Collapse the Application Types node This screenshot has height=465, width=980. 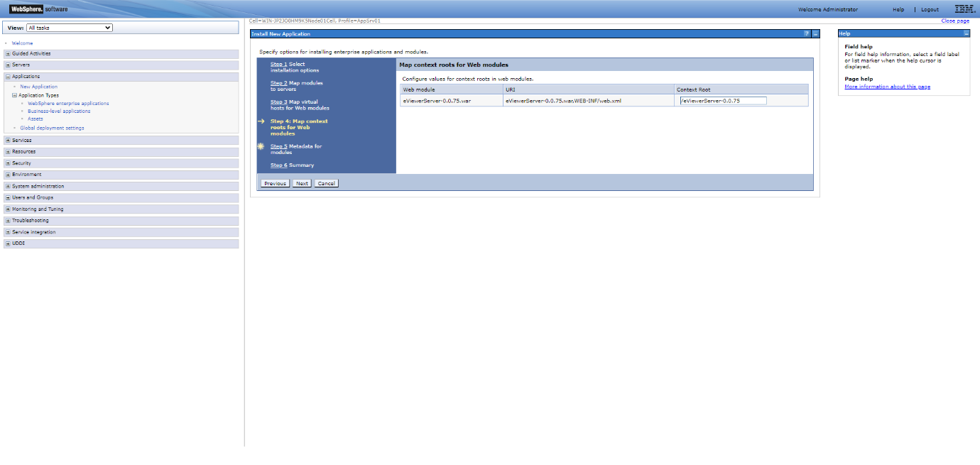tap(14, 95)
